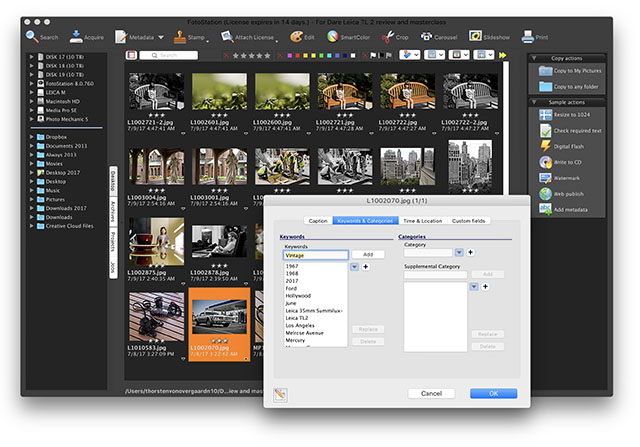Select the Projects vertical side tab
The image size is (640, 447).
point(113,242)
